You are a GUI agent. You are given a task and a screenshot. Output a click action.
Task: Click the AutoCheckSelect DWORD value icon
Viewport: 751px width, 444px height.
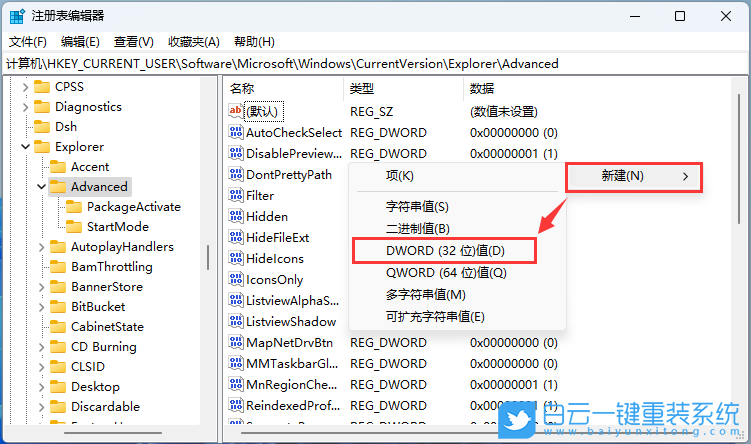pos(236,132)
